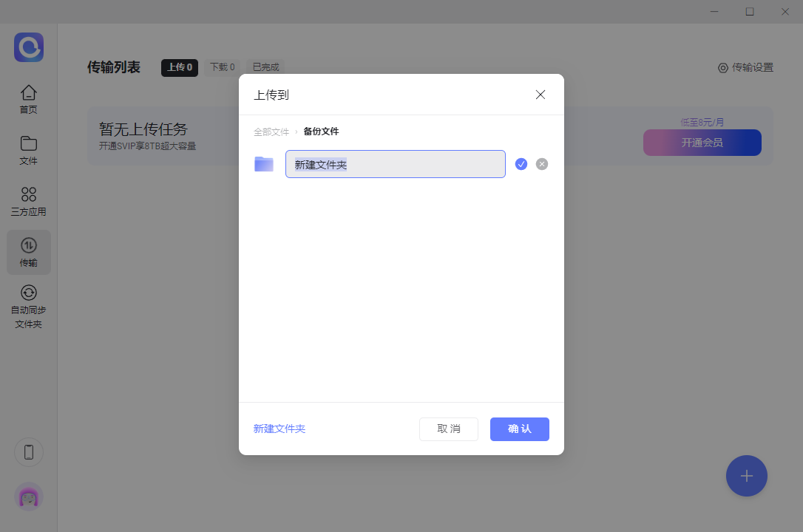
Task: Open 自动同步文件夹 from the sidebar
Action: click(28, 307)
